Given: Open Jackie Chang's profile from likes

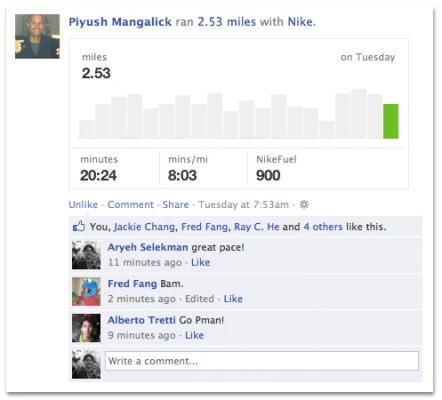Looking at the screenshot, I should click(144, 227).
